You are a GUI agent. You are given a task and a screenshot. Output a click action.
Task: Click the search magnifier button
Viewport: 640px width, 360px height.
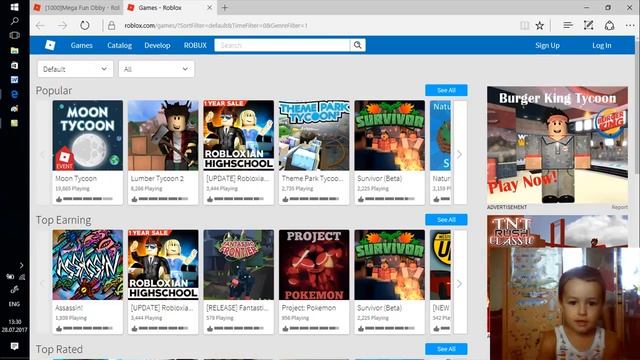(358, 45)
